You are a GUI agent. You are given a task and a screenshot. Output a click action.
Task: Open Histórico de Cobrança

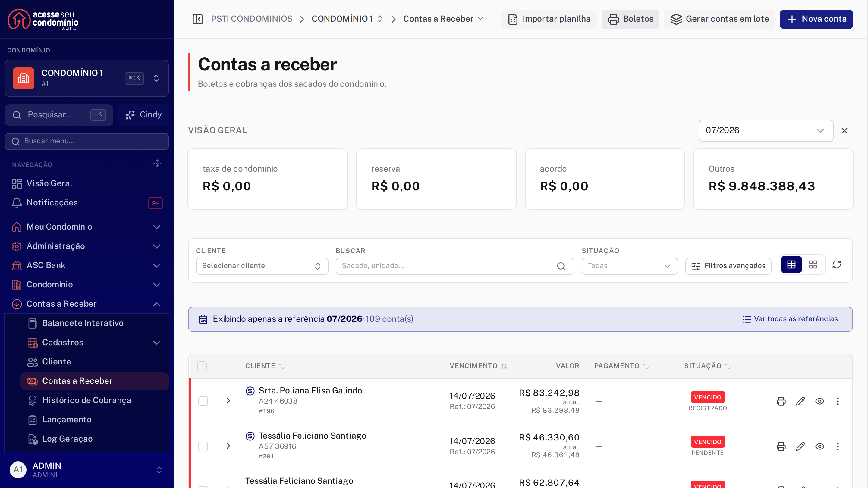tap(95, 400)
